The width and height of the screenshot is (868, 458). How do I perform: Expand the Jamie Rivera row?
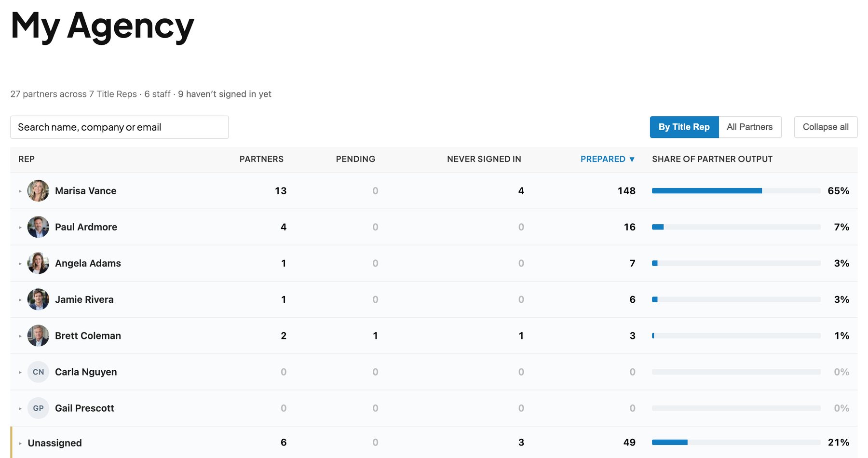click(20, 300)
